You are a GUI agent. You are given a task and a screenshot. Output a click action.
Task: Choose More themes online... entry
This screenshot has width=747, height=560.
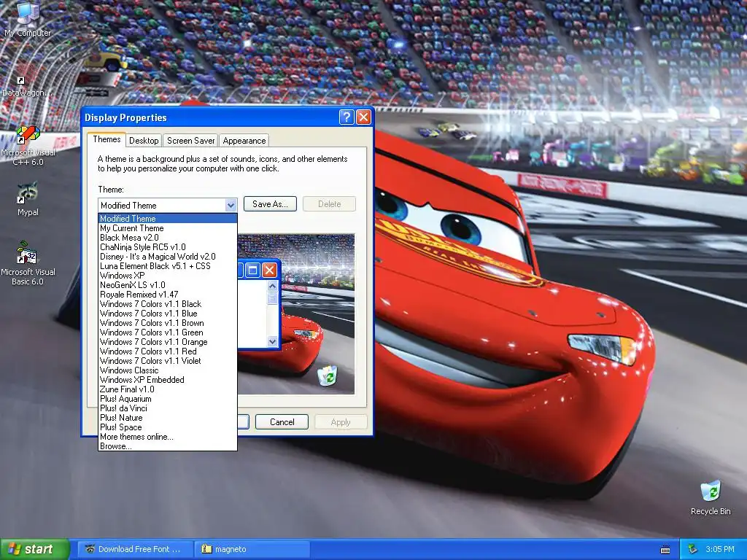(x=168, y=437)
